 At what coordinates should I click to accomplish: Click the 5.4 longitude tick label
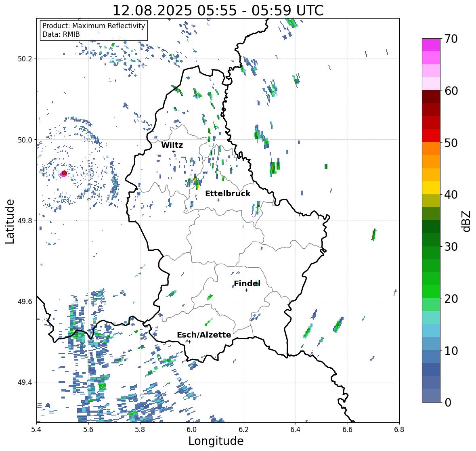(36, 430)
